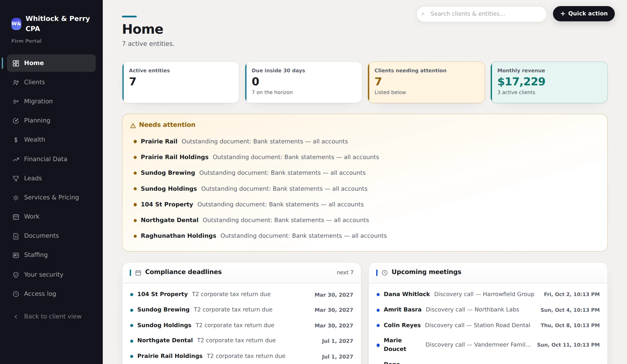
Task: Click the Leads funnel icon
Action: click(16, 179)
